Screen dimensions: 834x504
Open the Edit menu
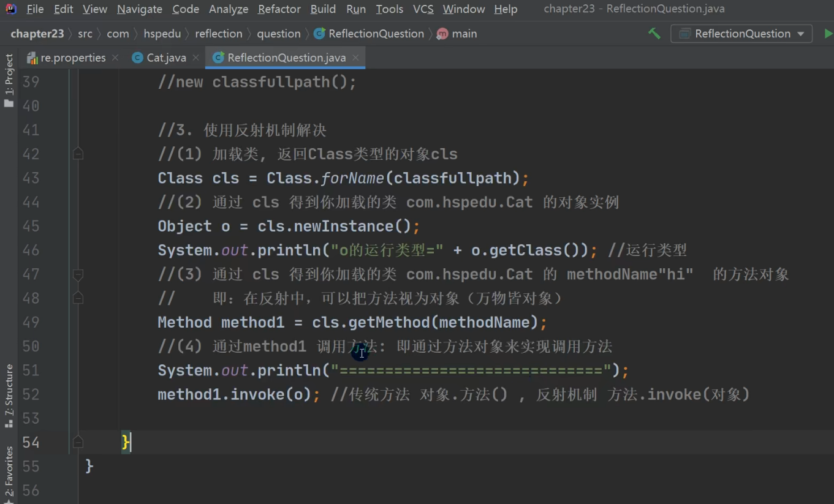tap(63, 9)
